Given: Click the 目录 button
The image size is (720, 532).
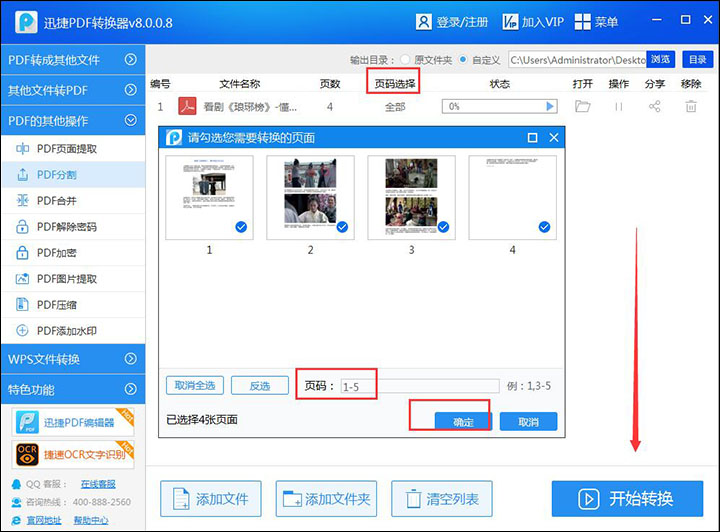Looking at the screenshot, I should click(698, 59).
